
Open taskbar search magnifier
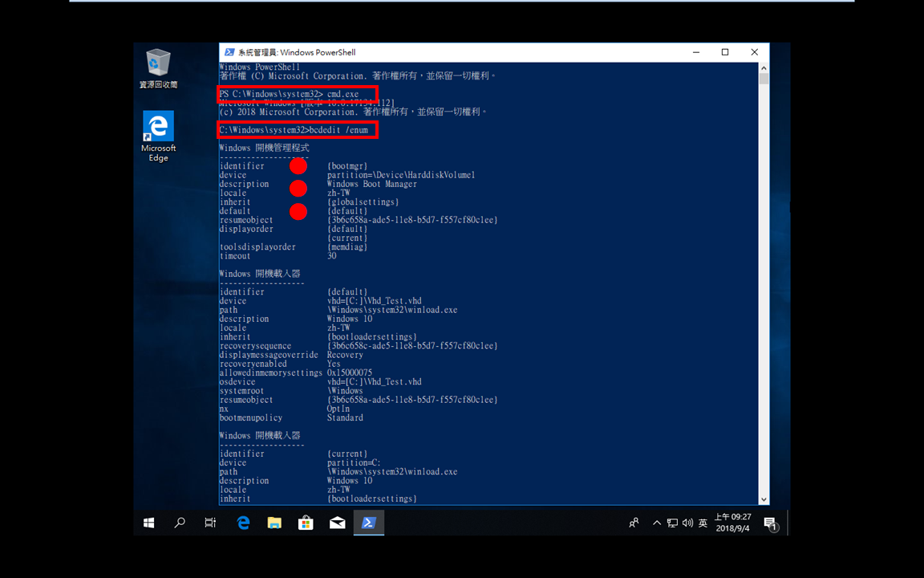[180, 523]
